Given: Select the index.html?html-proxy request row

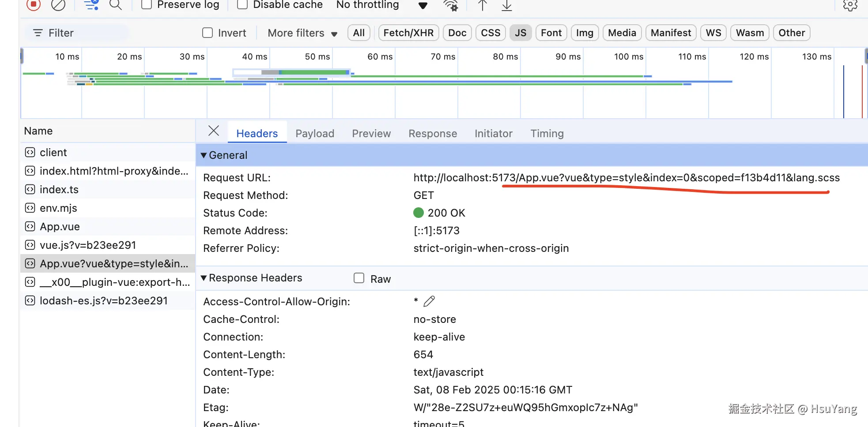Looking at the screenshot, I should 107,171.
